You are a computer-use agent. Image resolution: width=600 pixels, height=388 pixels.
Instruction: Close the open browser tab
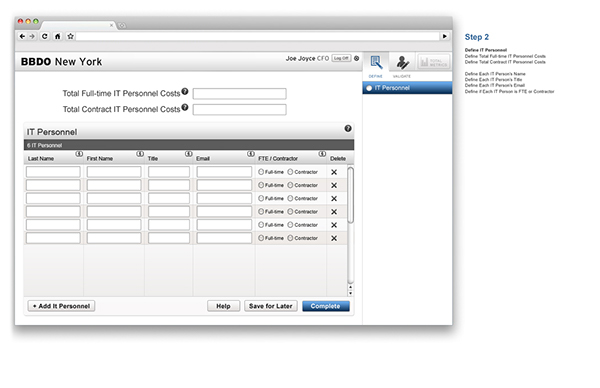pyautogui.click(x=111, y=25)
